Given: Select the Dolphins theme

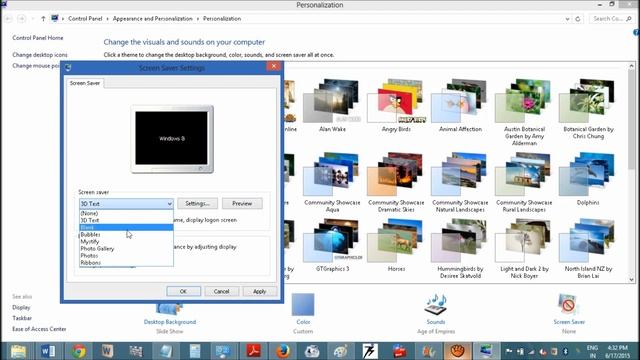Looking at the screenshot, I should pos(588,179).
